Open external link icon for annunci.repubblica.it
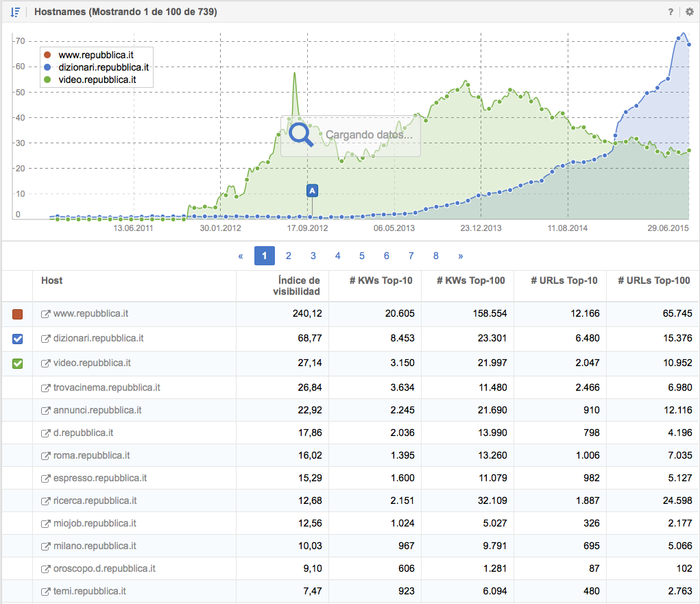The height and width of the screenshot is (604, 700). pos(46,411)
